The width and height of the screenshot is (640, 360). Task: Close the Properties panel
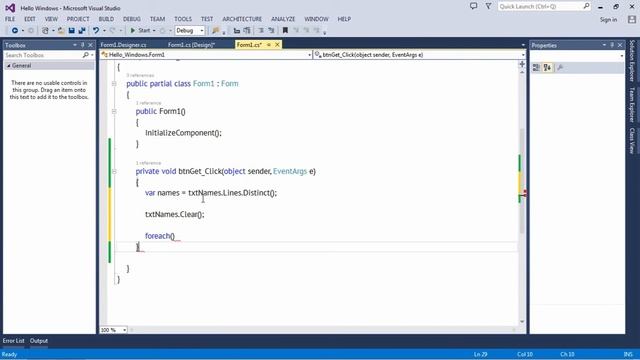click(620, 45)
